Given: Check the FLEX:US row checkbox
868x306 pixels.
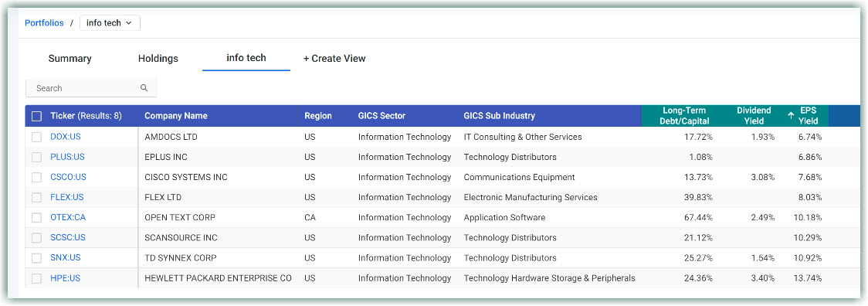Looking at the screenshot, I should [36, 197].
